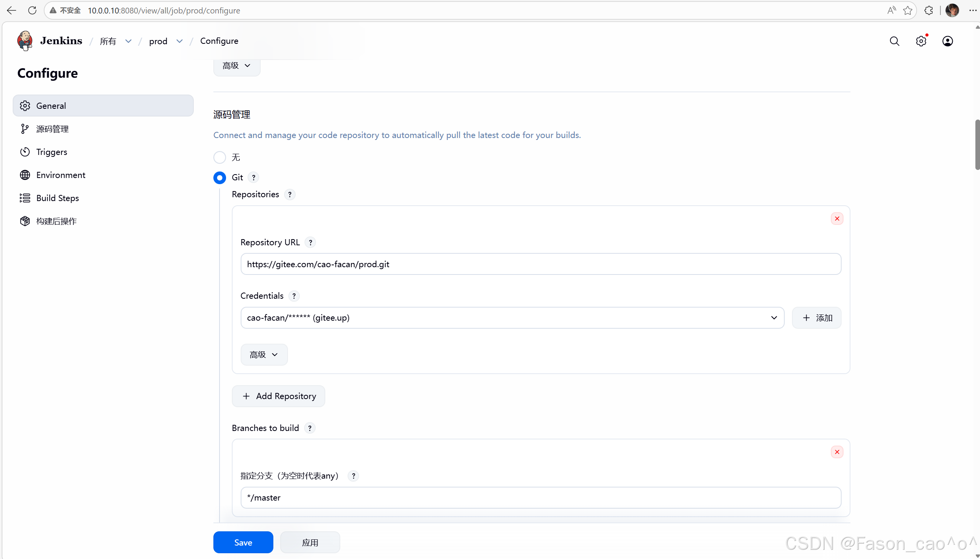Remove the branch entry with the red X
The width and height of the screenshot is (980, 559).
[x=837, y=452]
